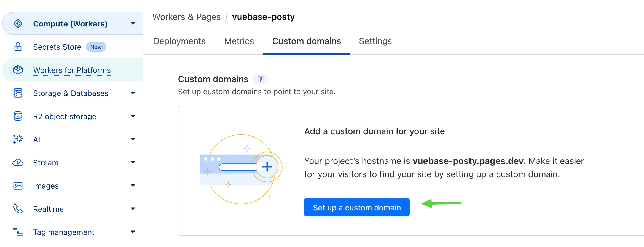Collapse the Compute (Workers) section arrow
The image size is (644, 247).
pyautogui.click(x=133, y=23)
